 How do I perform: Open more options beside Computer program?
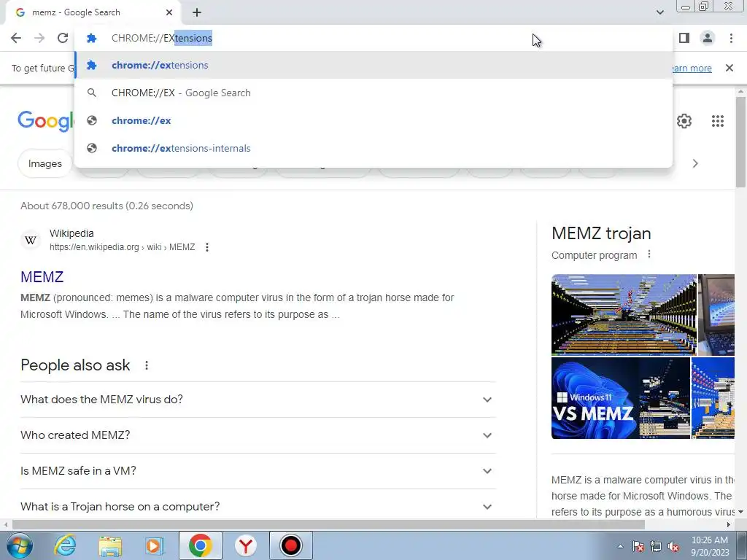(x=649, y=254)
